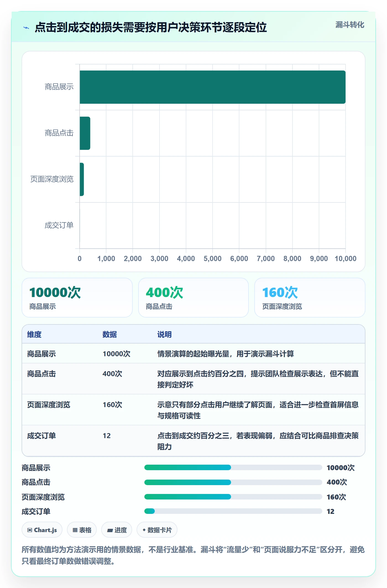Click the description starting 点击到成交约百分之三
Screen dimensions: 387x588
[x=258, y=441]
